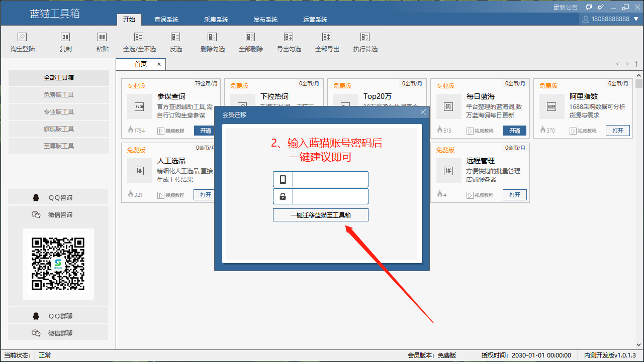644x362 pixels.
Task: Click the 导出勾选 toolbar icon
Action: [289, 37]
